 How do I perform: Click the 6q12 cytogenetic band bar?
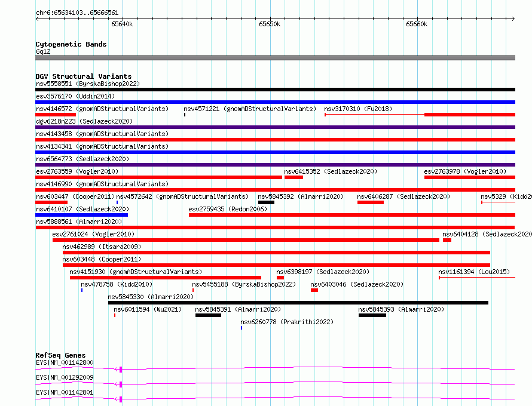click(x=275, y=58)
